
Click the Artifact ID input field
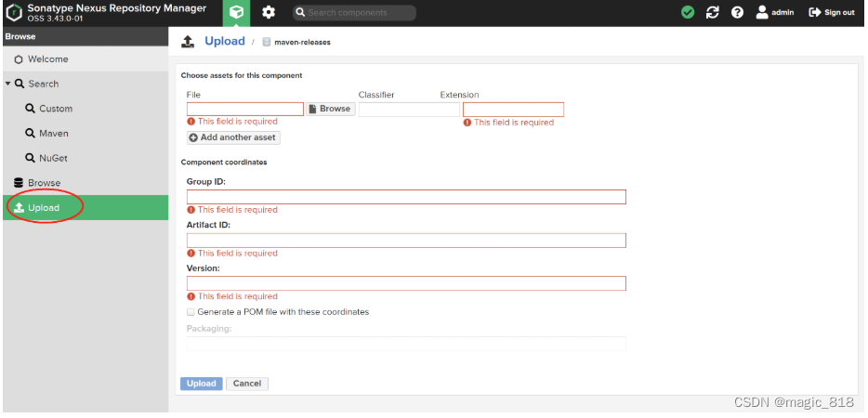pos(406,241)
